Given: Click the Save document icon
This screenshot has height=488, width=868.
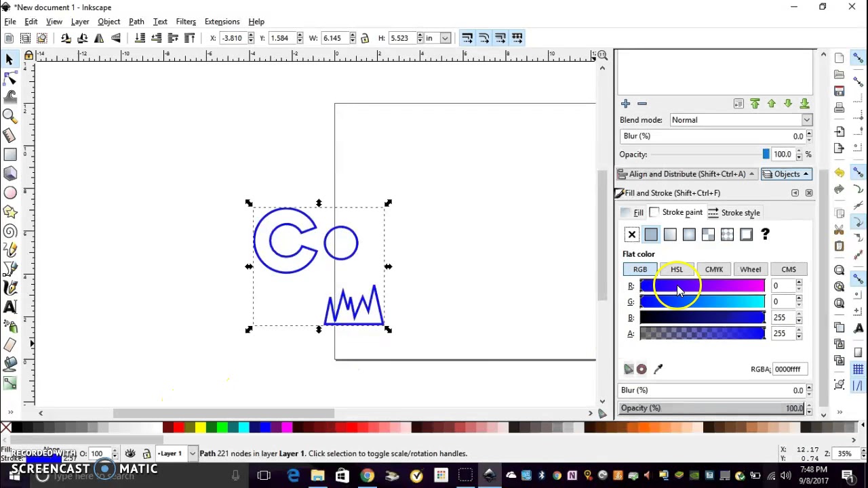Looking at the screenshot, I should [840, 90].
